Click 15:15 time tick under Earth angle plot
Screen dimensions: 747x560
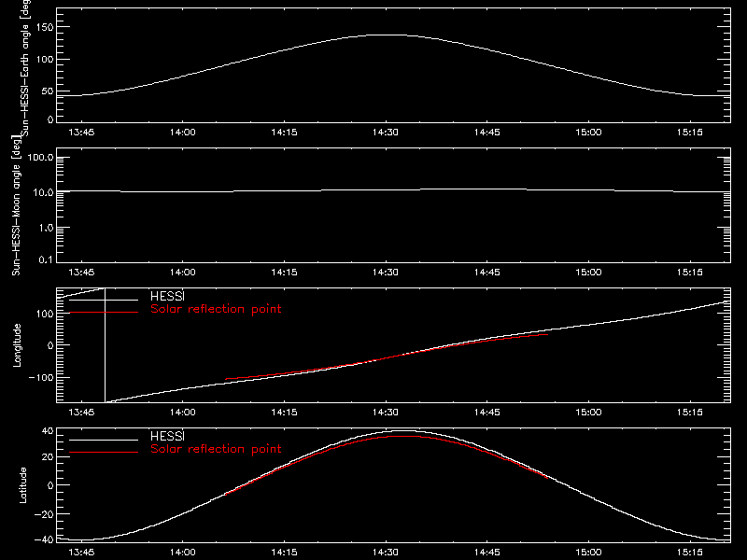coord(690,132)
